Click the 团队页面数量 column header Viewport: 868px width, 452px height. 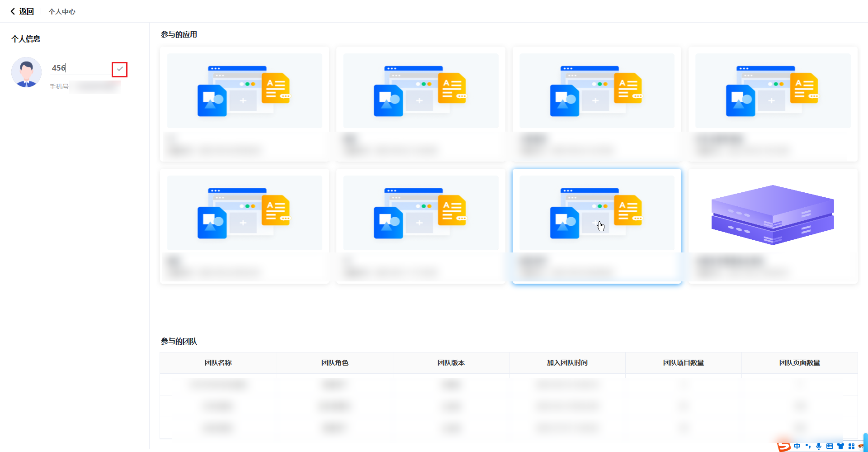click(x=799, y=363)
